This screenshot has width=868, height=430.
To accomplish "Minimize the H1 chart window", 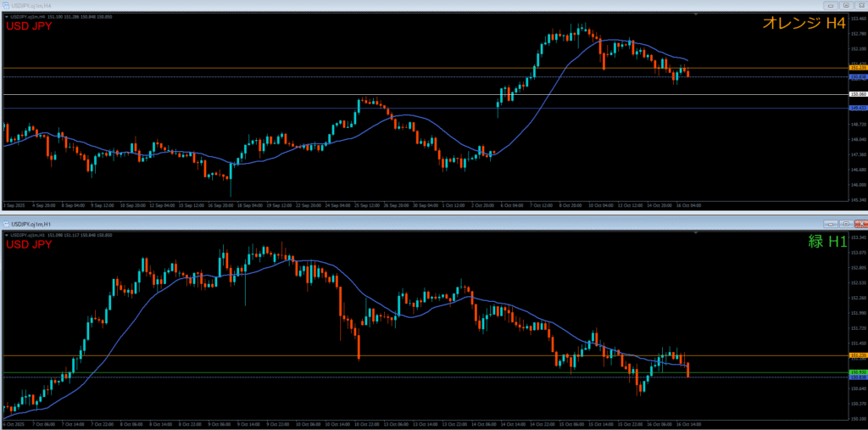I will point(831,223).
